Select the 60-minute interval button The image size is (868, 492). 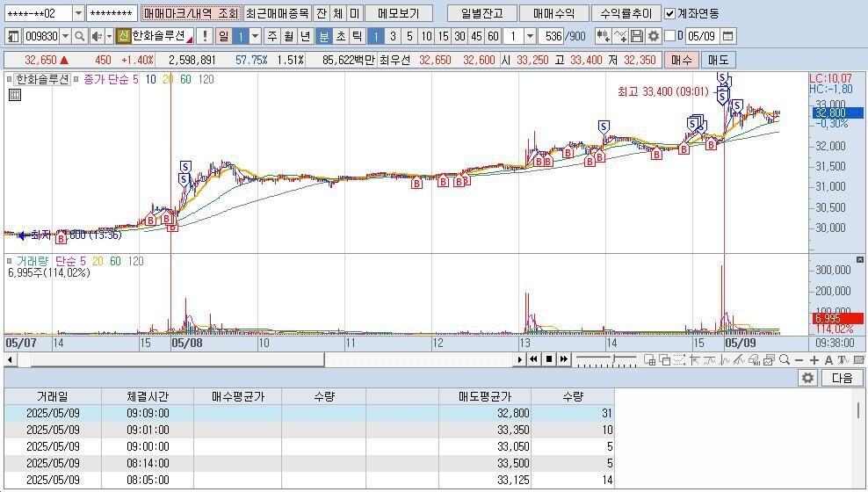[x=493, y=36]
